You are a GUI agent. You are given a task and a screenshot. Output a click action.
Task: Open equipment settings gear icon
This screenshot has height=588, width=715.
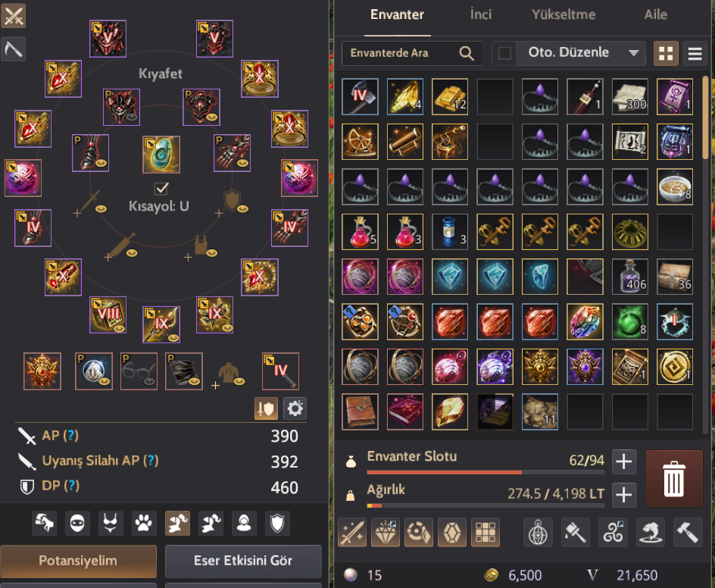(295, 408)
